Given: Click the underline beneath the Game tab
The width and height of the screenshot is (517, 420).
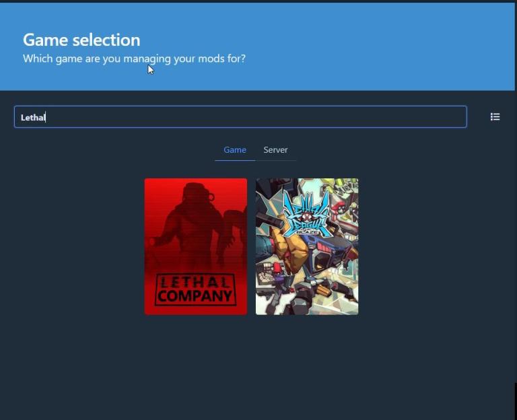Looking at the screenshot, I should [x=234, y=160].
